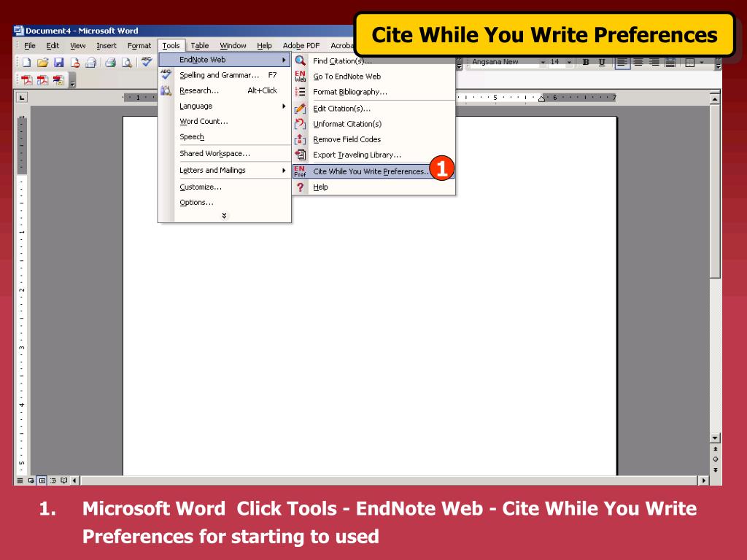
Task: Expand the EndNote Web submenu arrow
Action: coord(284,60)
